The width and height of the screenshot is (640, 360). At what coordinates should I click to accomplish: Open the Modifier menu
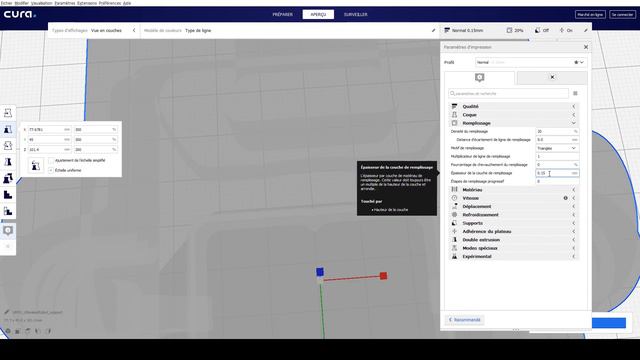[22, 3]
